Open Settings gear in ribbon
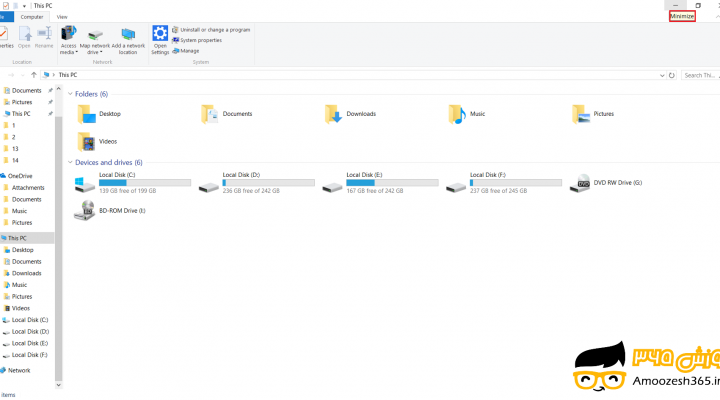Screen dimensions: 720x400 pyautogui.click(x=160, y=34)
